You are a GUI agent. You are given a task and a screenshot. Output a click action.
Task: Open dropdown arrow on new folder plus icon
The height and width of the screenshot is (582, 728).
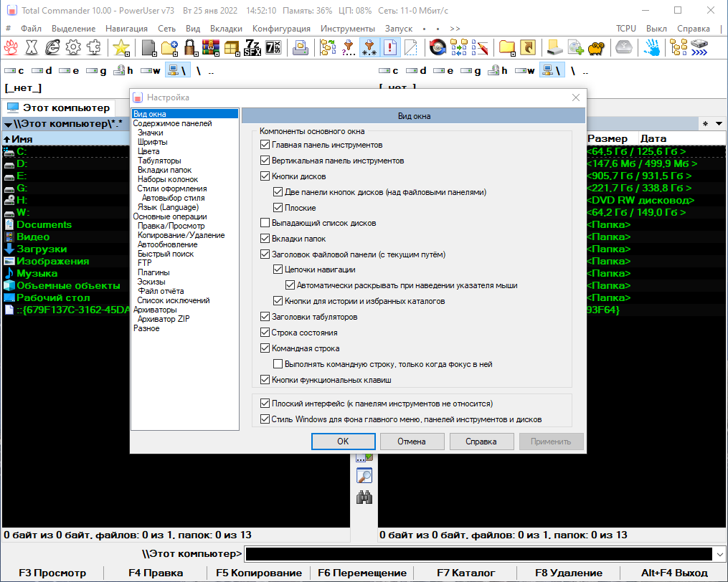pyautogui.click(x=175, y=54)
